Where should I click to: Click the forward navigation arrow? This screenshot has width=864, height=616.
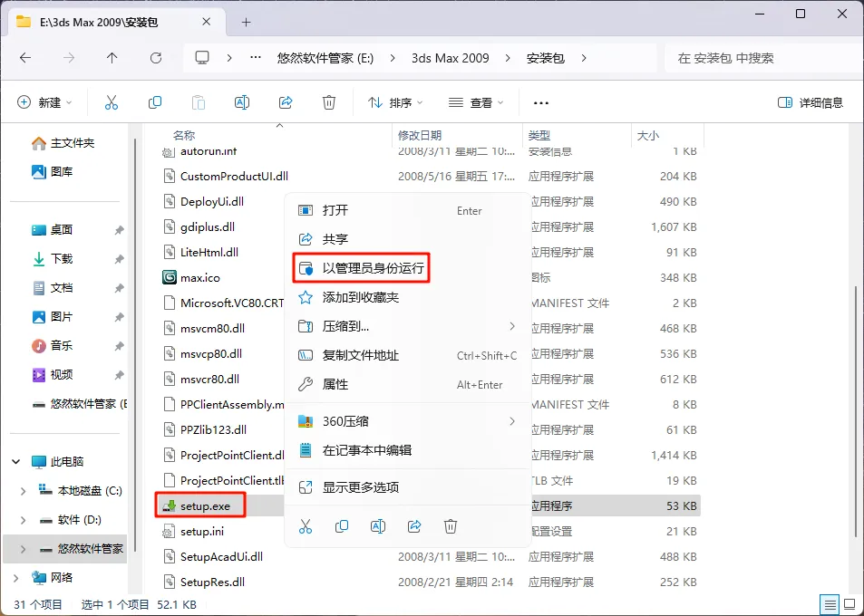pos(68,58)
